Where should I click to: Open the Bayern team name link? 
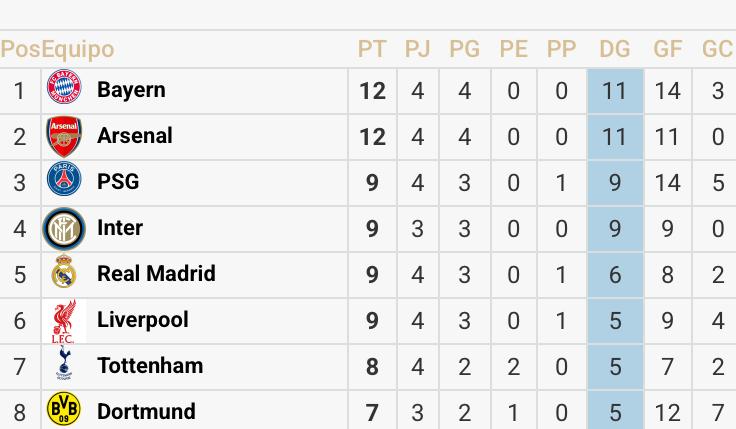pyautogui.click(x=131, y=90)
